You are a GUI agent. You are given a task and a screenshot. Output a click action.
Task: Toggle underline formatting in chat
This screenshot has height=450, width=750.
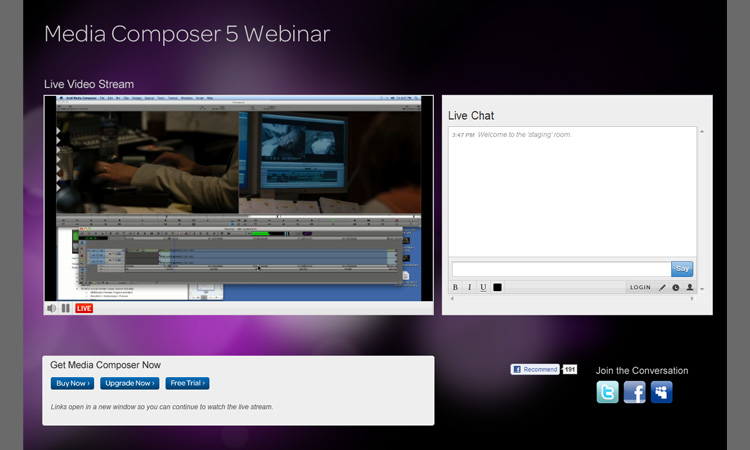(483, 287)
